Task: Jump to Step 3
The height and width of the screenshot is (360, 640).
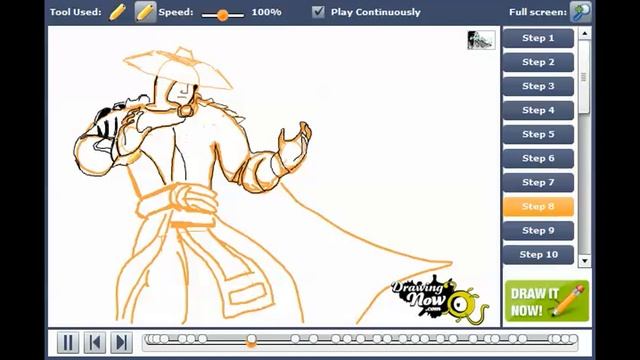Action: (x=538, y=86)
